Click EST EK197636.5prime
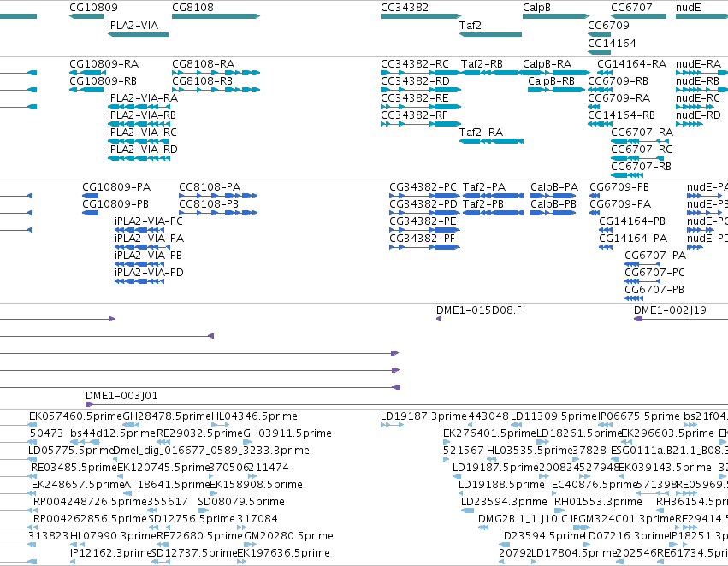Viewport: 728px width, 566px height. tap(284, 553)
